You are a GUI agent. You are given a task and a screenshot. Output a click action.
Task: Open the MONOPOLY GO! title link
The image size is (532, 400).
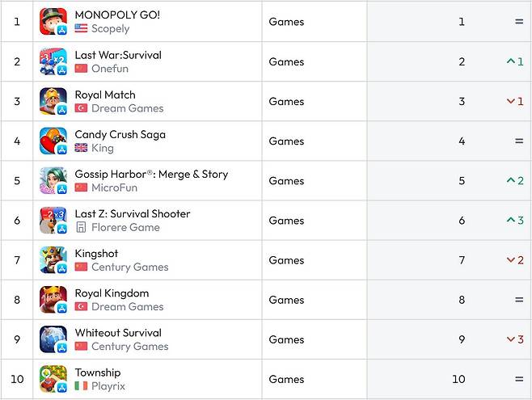(x=117, y=15)
